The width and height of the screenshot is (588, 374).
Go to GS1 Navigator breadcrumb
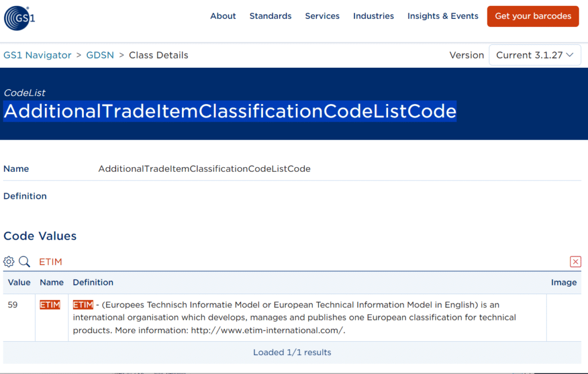(x=37, y=55)
